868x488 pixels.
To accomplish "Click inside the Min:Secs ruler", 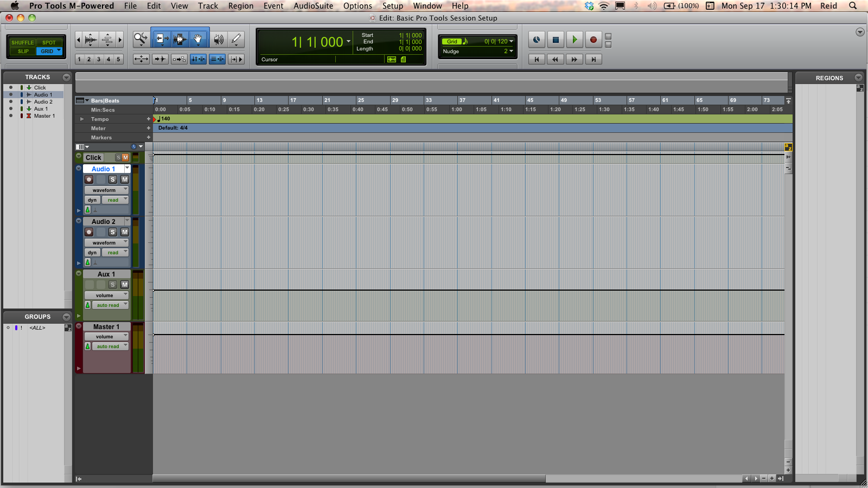I will (325, 109).
